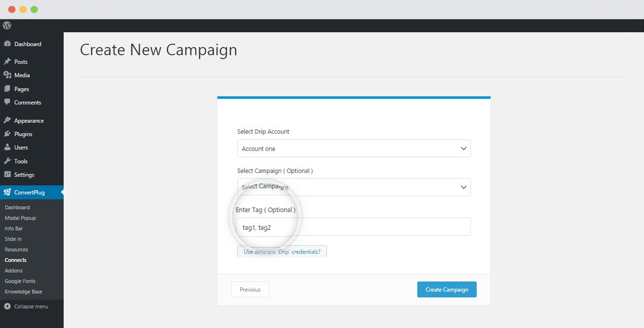Click the Media library icon
The image size is (644, 328).
pyautogui.click(x=7, y=75)
